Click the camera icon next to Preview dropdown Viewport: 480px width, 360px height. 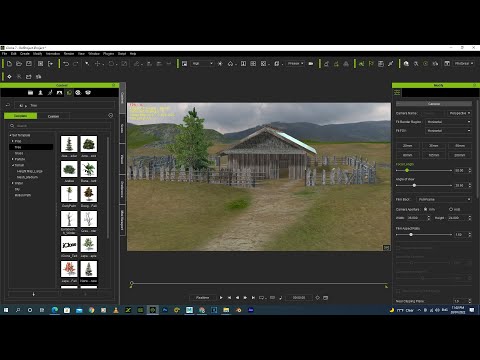click(x=311, y=64)
